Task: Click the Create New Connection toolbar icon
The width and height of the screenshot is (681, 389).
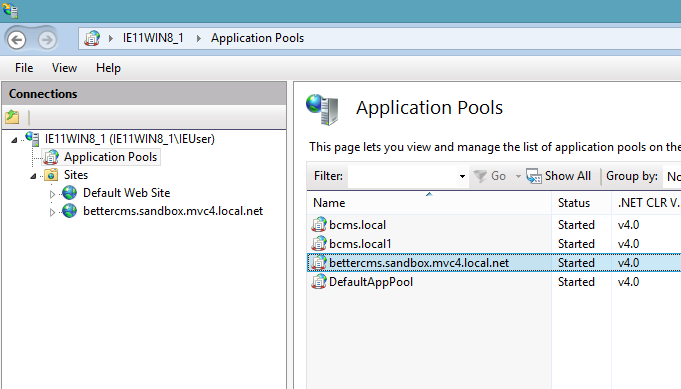Action: [x=12, y=117]
